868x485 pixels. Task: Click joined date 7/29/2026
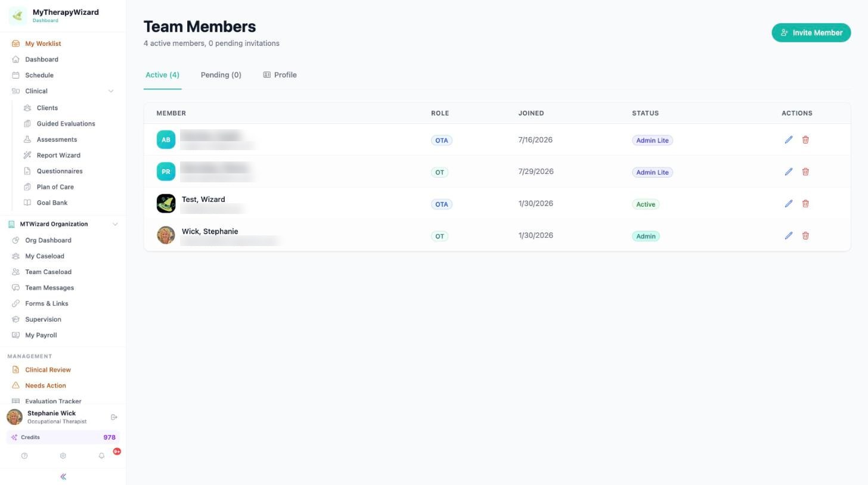coord(536,172)
